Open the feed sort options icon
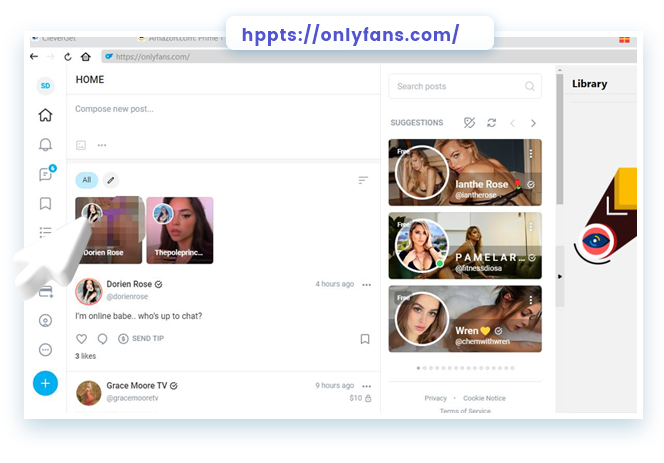 click(363, 180)
